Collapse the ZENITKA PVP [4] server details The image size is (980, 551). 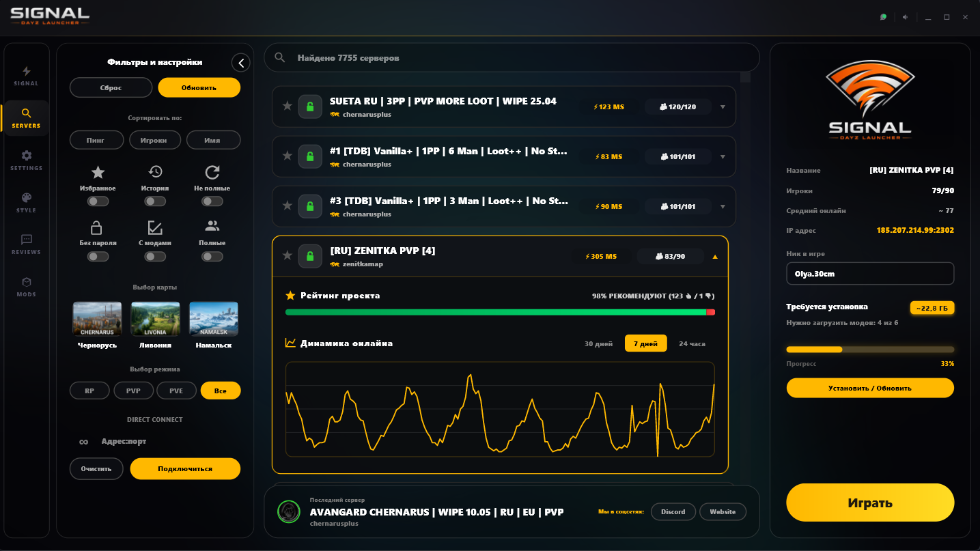(715, 257)
